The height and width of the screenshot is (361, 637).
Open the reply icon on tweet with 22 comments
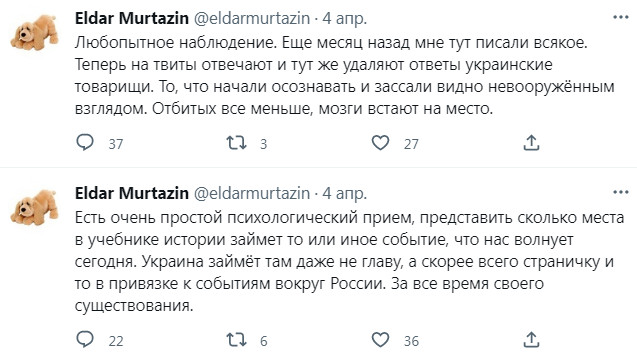tap(85, 340)
